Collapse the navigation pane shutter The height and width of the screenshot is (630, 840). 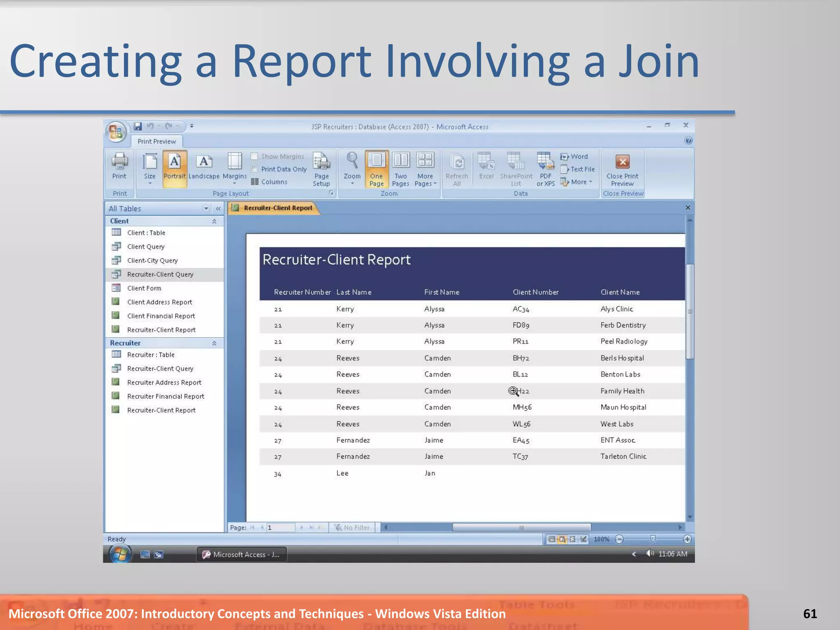click(x=218, y=208)
